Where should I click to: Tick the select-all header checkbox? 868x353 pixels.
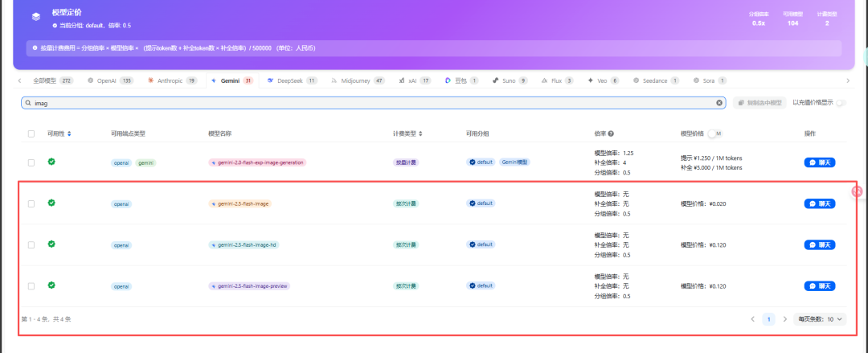click(x=31, y=133)
